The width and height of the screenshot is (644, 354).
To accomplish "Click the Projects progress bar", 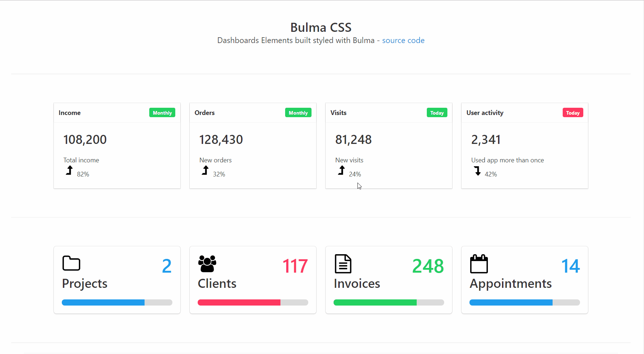I will pyautogui.click(x=117, y=302).
